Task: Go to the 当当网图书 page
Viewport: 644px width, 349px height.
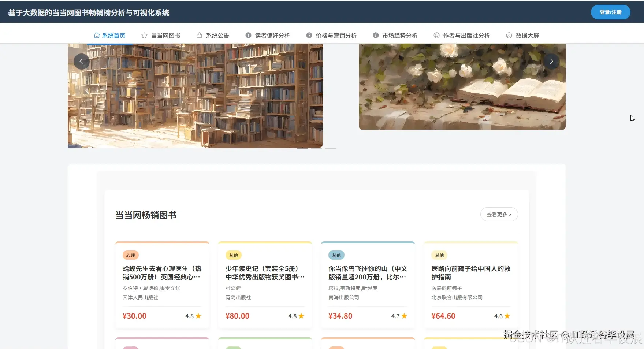Action: (161, 36)
